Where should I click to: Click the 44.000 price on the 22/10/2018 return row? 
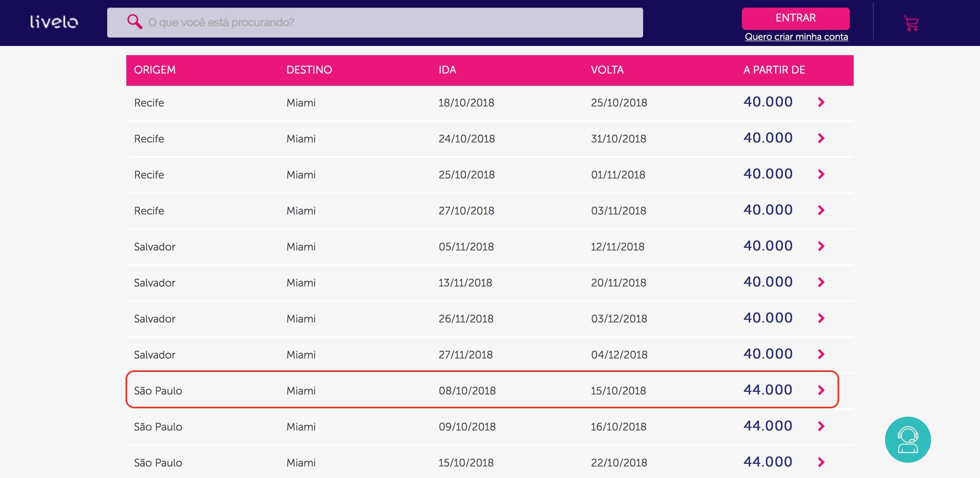pyautogui.click(x=768, y=462)
